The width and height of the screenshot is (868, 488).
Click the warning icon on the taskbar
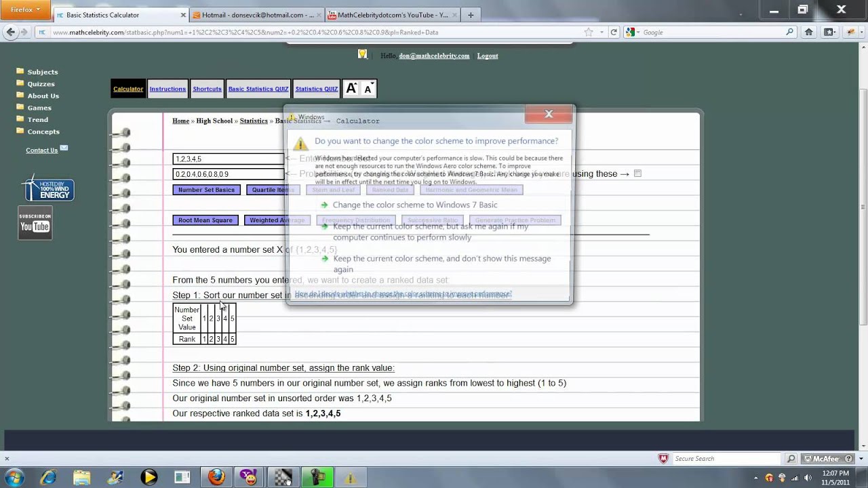[350, 477]
